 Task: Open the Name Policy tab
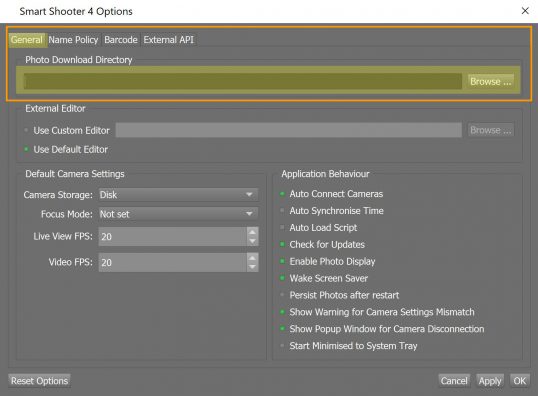coord(73,40)
